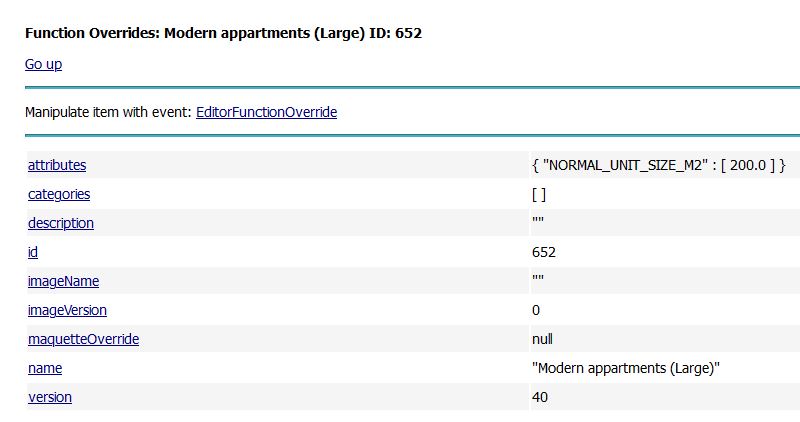Click the NORMAL_UNIT_SIZE_M2 attributes value
Viewport: 800px width, 422px height.
click(660, 165)
